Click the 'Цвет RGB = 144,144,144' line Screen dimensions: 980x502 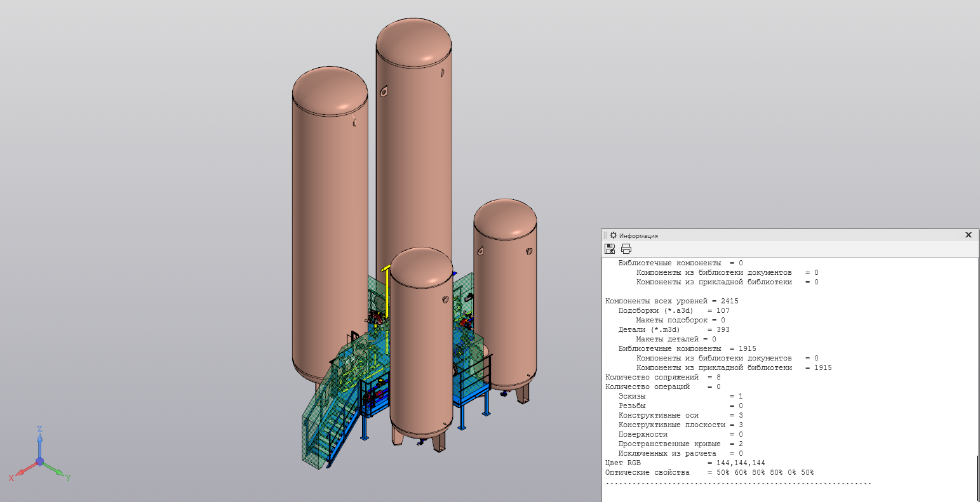(685, 463)
